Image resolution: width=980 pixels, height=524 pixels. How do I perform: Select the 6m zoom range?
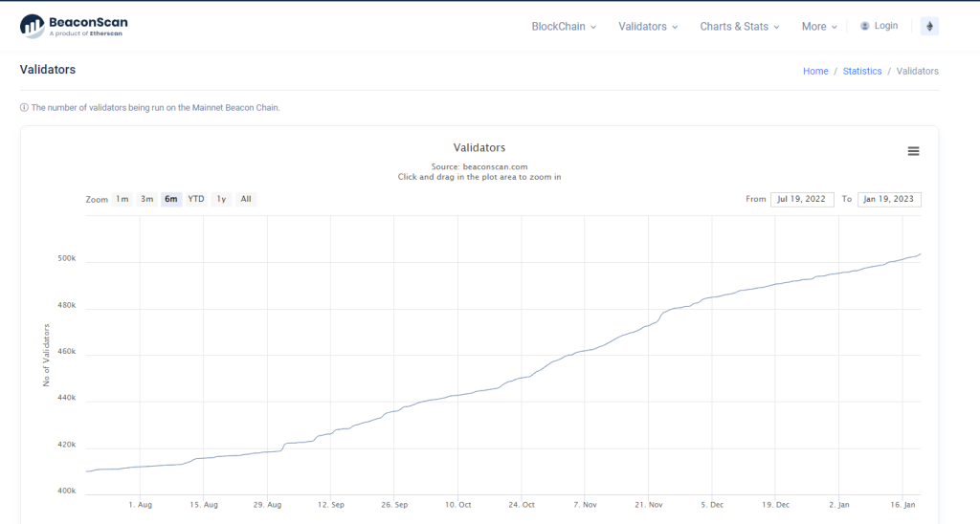(x=171, y=199)
